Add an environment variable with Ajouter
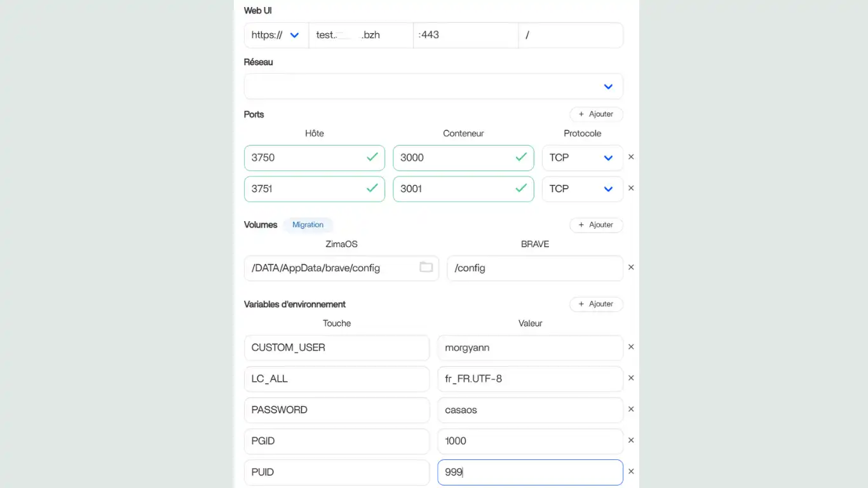The image size is (868, 488). 596,304
